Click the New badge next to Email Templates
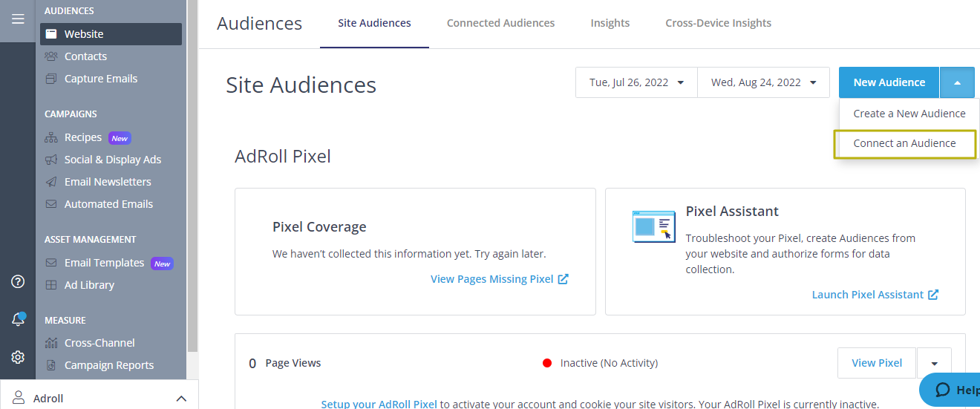Image resolution: width=980 pixels, height=409 pixels. (x=162, y=264)
